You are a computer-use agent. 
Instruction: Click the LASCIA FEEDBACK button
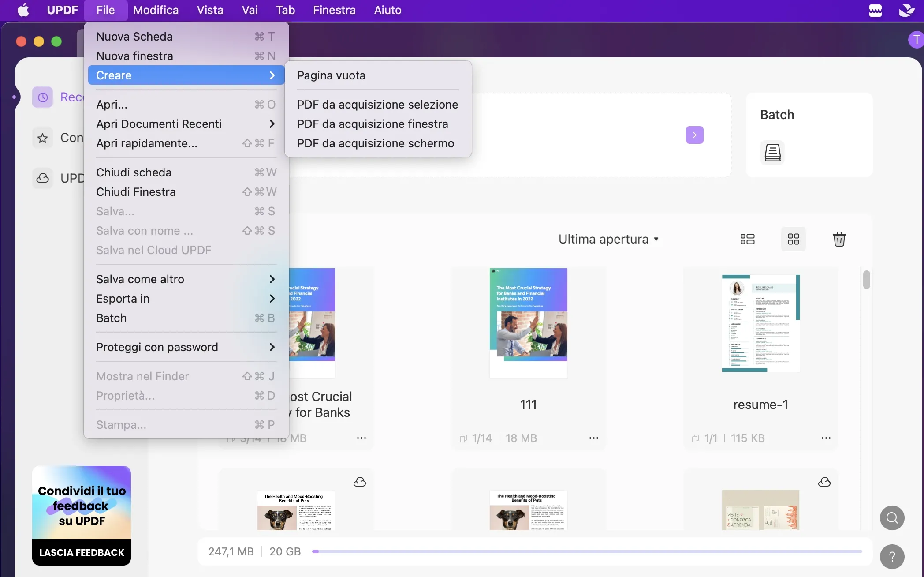pos(82,552)
